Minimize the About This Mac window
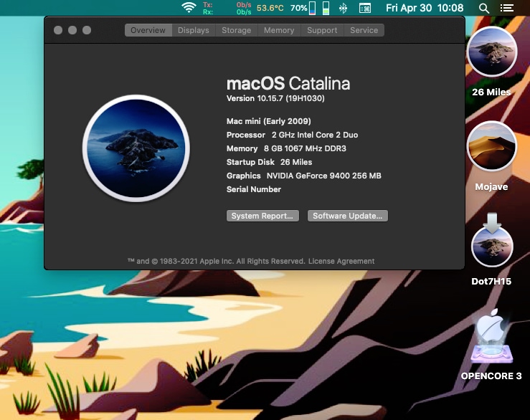Viewport: 530px width, 420px height. pyautogui.click(x=72, y=30)
